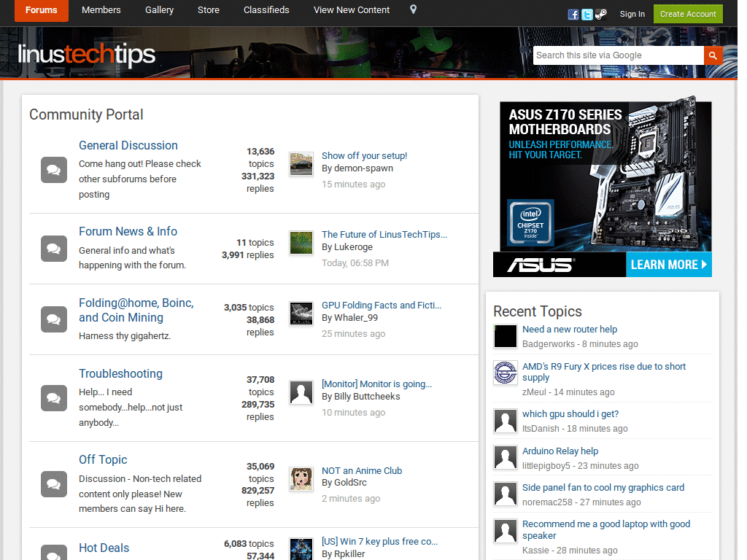Open Off Topic forum
Viewport: 747px width, 560px height.
pyautogui.click(x=103, y=459)
